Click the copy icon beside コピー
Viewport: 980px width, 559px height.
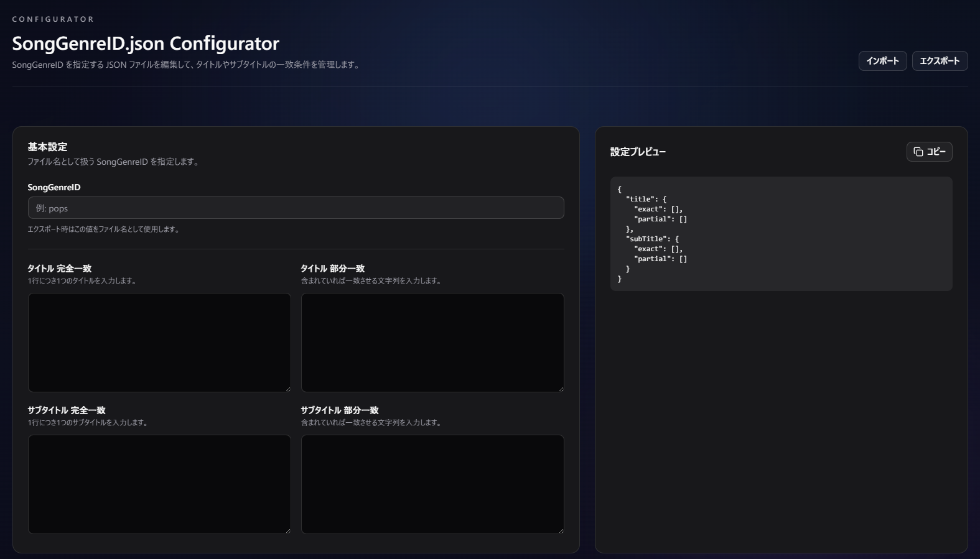[918, 152]
